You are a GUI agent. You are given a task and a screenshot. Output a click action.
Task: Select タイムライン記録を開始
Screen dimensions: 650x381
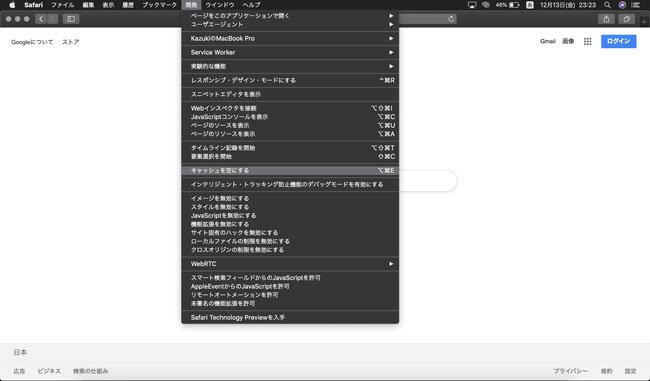click(290, 148)
